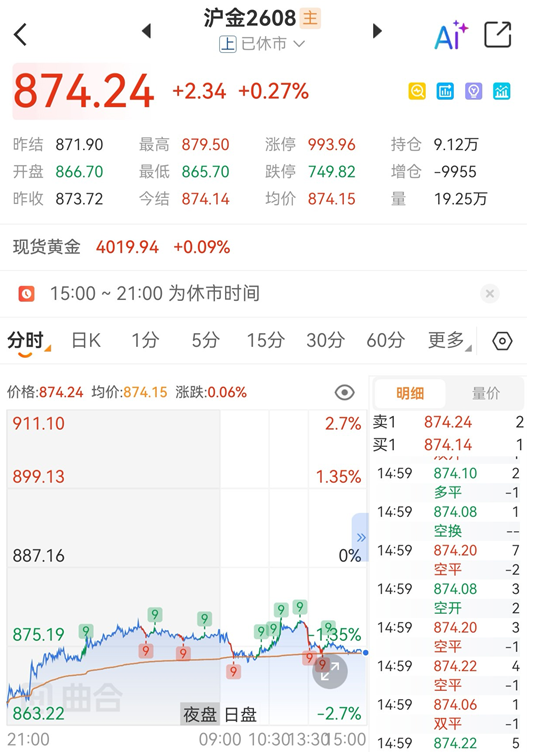This screenshot has width=536, height=752.
Task: Select the 日K tab
Action: tap(86, 341)
